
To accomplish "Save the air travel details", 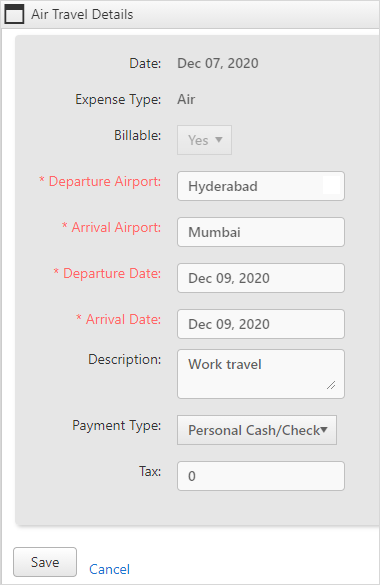I will click(45, 562).
